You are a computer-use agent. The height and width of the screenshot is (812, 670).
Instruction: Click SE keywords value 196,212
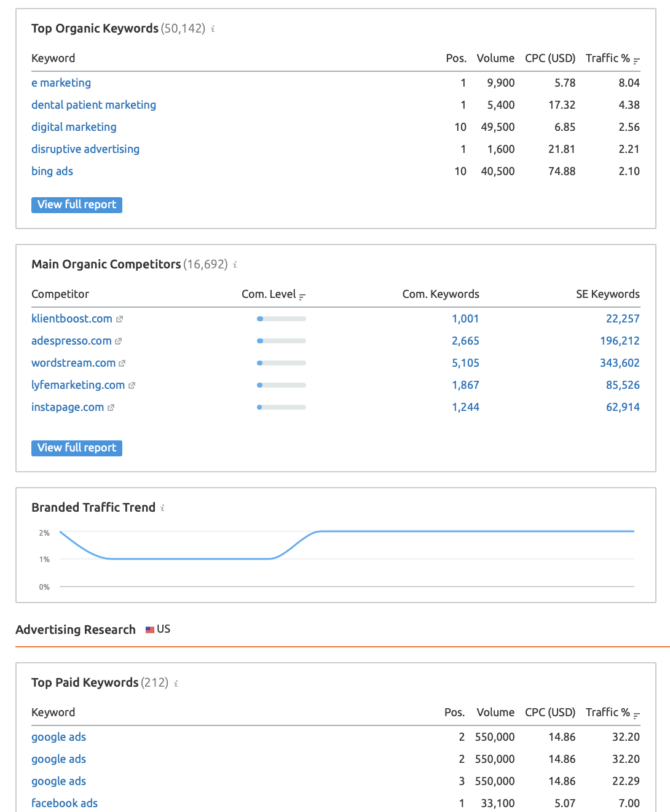coord(620,341)
